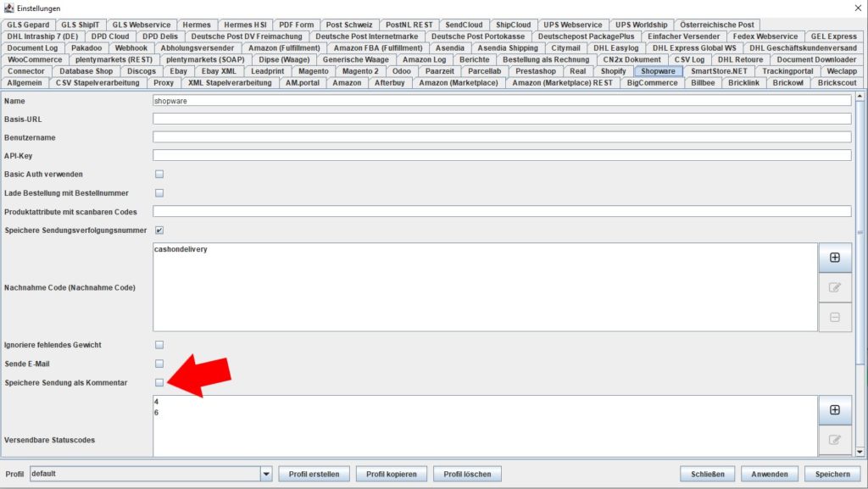This screenshot has width=868, height=489.
Task: Open the DHL Retoure tab
Action: 741,59
